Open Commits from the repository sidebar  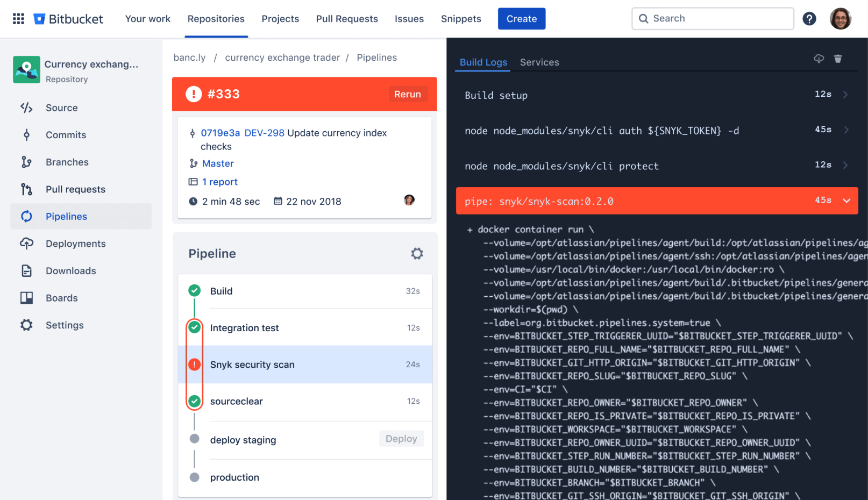tap(27, 134)
